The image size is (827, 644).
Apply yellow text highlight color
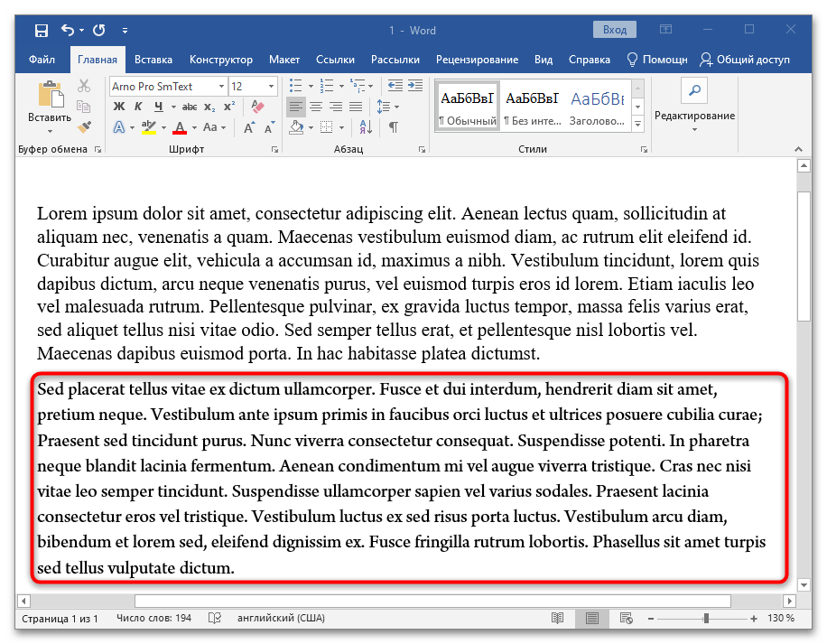click(x=149, y=127)
